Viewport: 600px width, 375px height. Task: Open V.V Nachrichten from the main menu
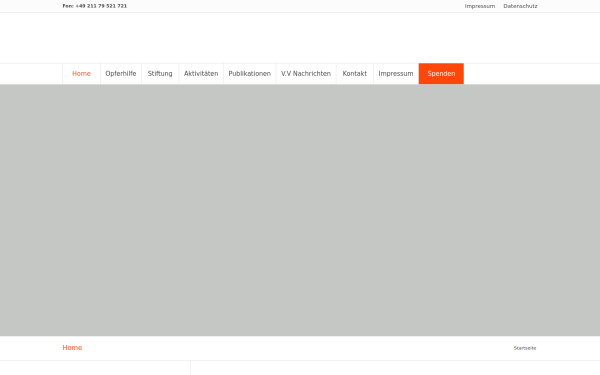[306, 73]
